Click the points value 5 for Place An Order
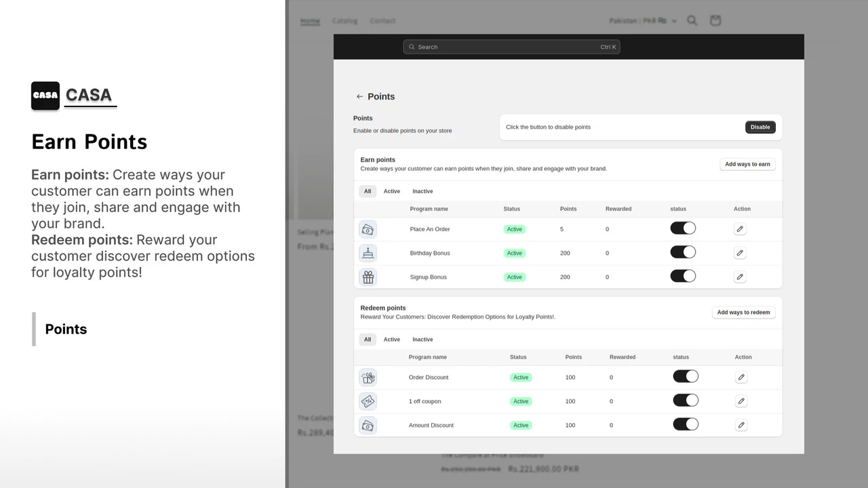The height and width of the screenshot is (488, 868). click(561, 229)
